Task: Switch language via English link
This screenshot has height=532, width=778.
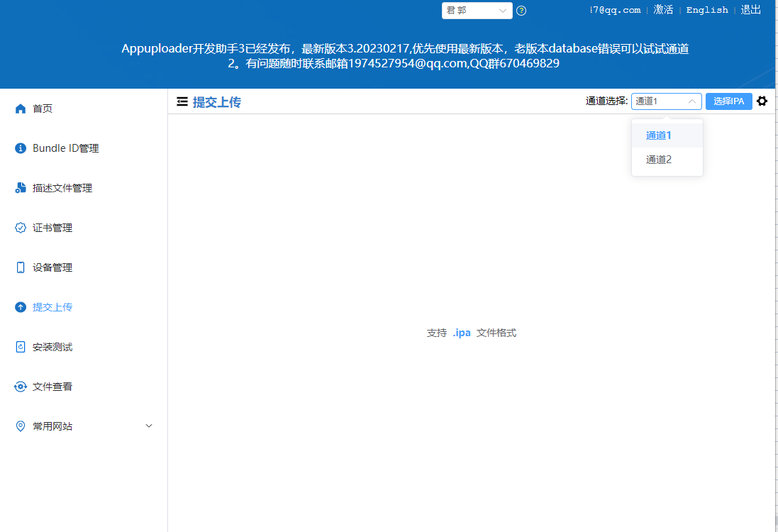Action: pos(707,10)
